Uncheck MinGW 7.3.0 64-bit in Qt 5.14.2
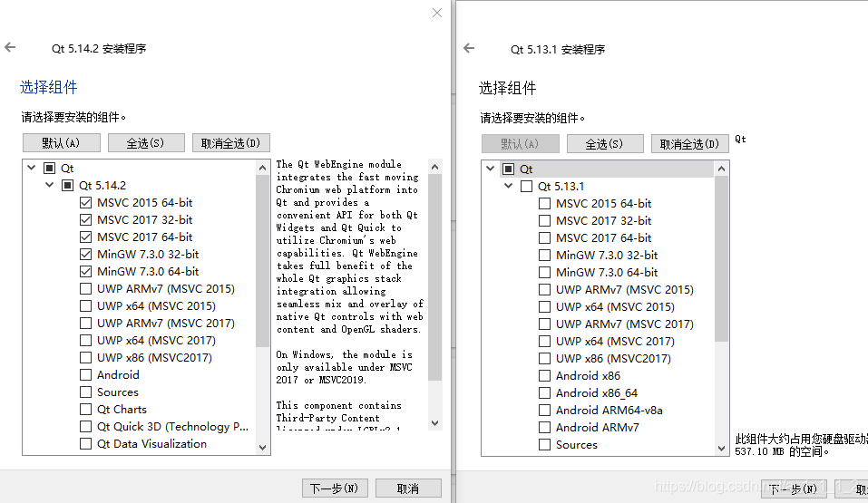Viewport: 868px width, 503px height. (x=85, y=271)
